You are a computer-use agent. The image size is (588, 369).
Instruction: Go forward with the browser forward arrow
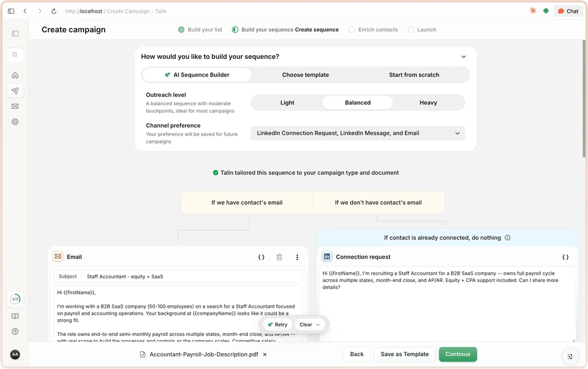pos(39,11)
